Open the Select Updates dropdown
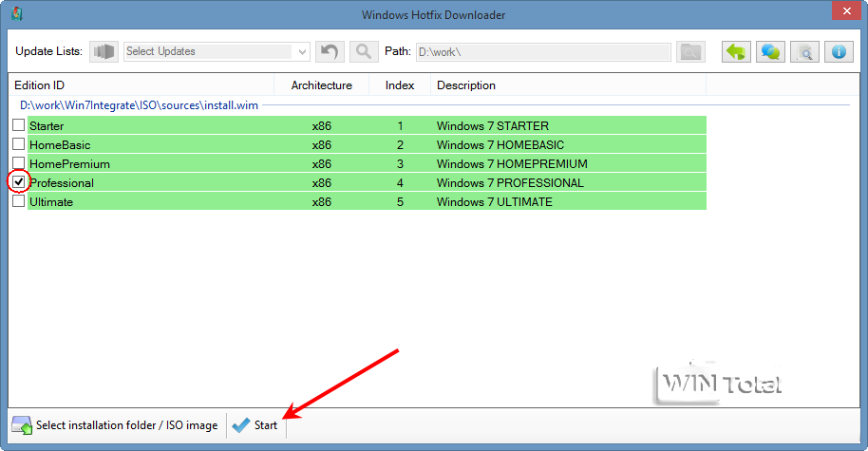Screen dimensions: 868x451 pyautogui.click(x=217, y=52)
